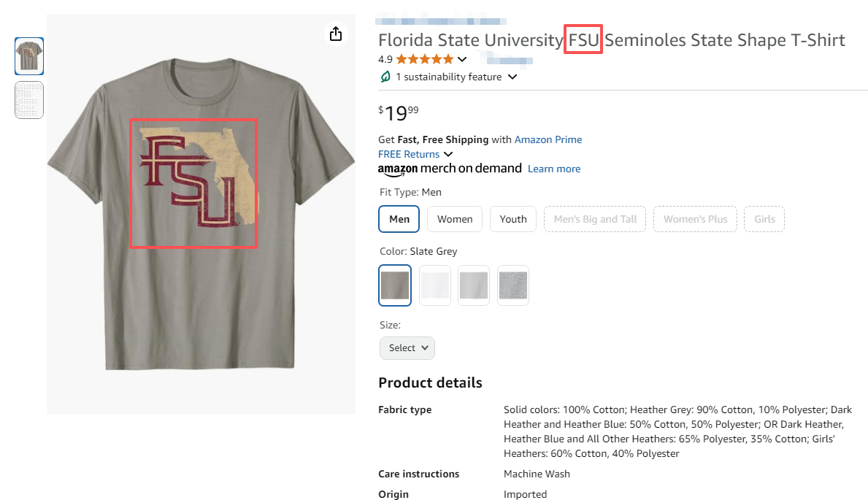Click the Amazon merch on demand logo
Screen dimensions: 868x500
pyautogui.click(x=450, y=169)
